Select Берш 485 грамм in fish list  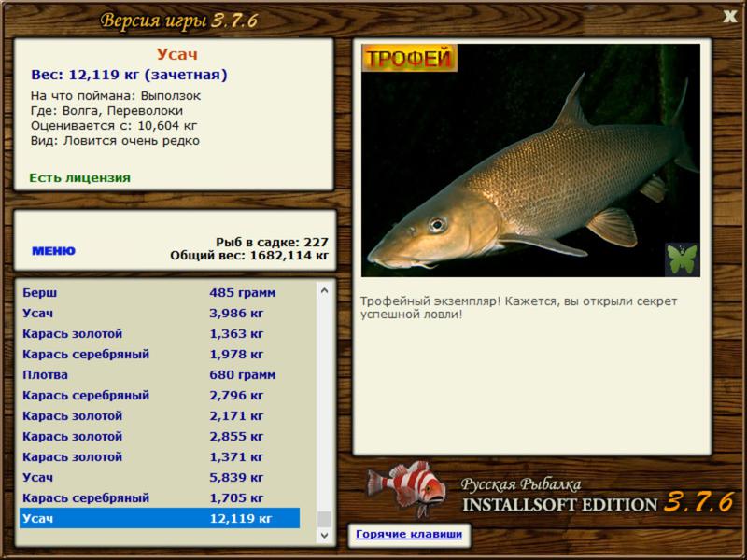point(159,293)
